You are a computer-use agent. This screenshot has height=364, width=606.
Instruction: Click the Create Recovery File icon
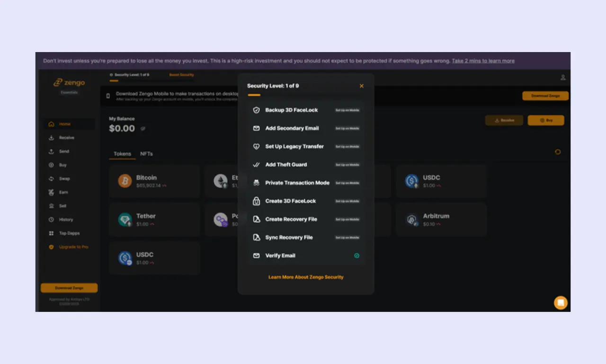point(256,219)
